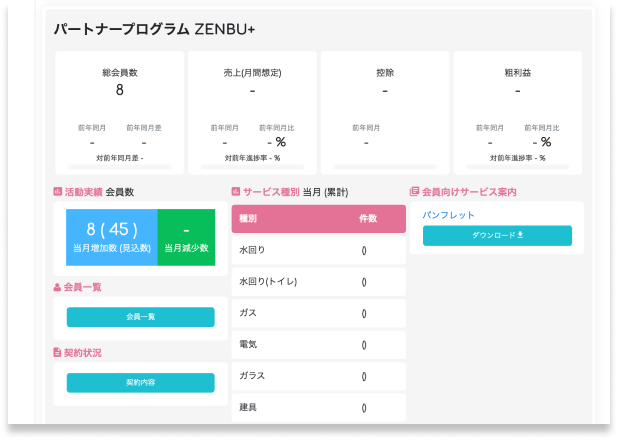This screenshot has width=618, height=440.
Task: Click the download arrow icon in ダウンロード button
Action: tap(520, 236)
